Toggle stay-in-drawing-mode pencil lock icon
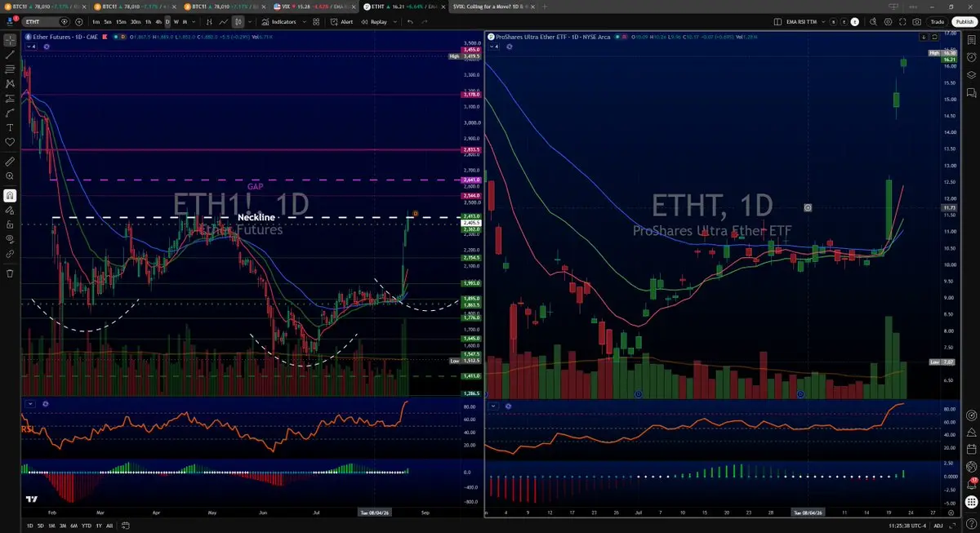This screenshot has height=533, width=980. pos(10,210)
